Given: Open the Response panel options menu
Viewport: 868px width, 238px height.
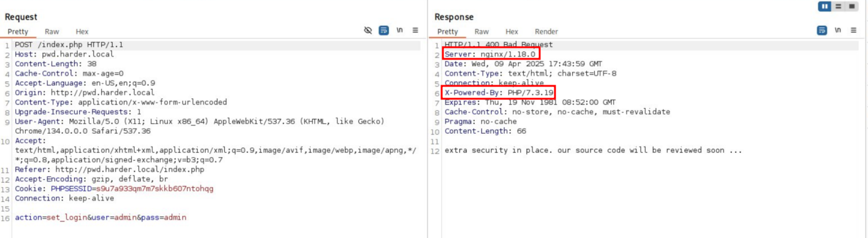Looking at the screenshot, I should click(854, 30).
